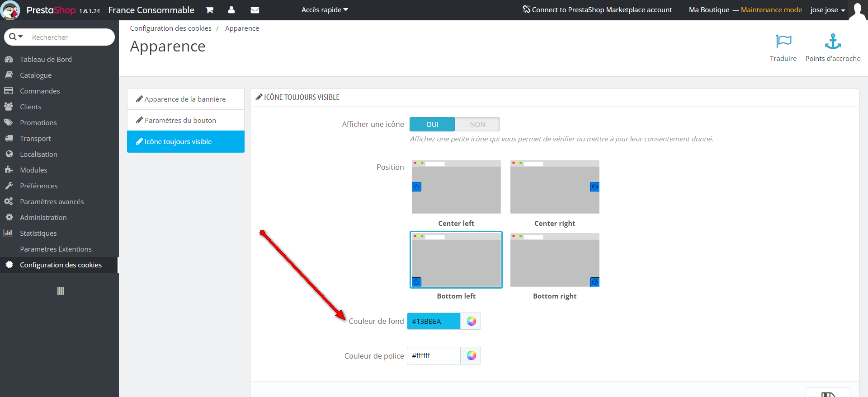Open the shopping cart icon in header
The height and width of the screenshot is (397, 868).
tap(209, 10)
